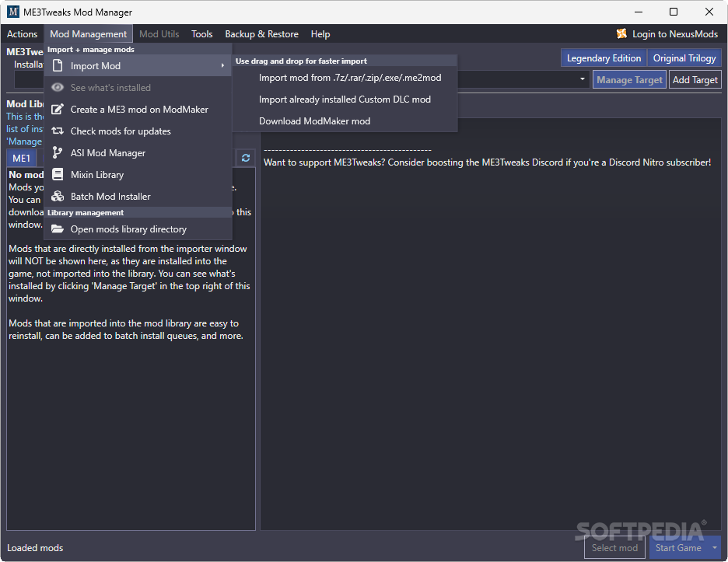Choose Open mods library directory

pyautogui.click(x=138, y=229)
